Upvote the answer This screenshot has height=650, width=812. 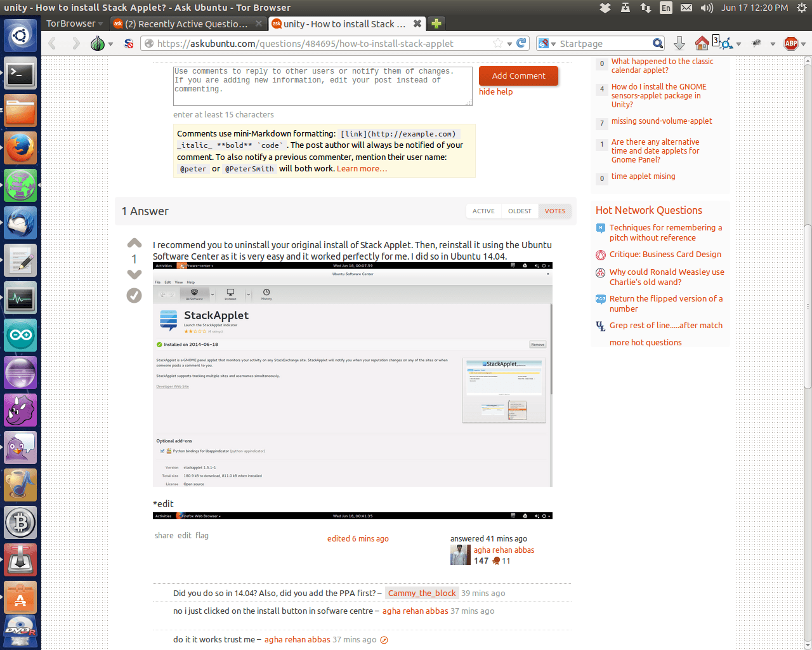click(x=134, y=243)
